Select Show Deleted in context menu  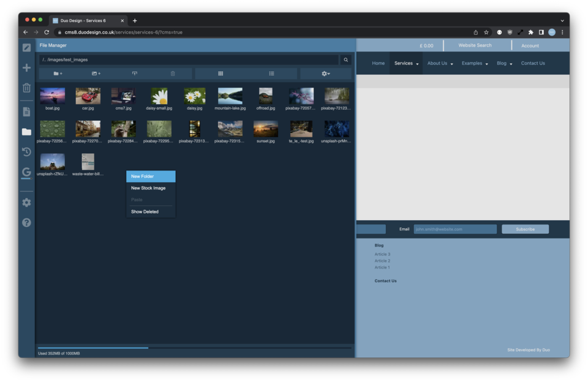click(x=145, y=212)
